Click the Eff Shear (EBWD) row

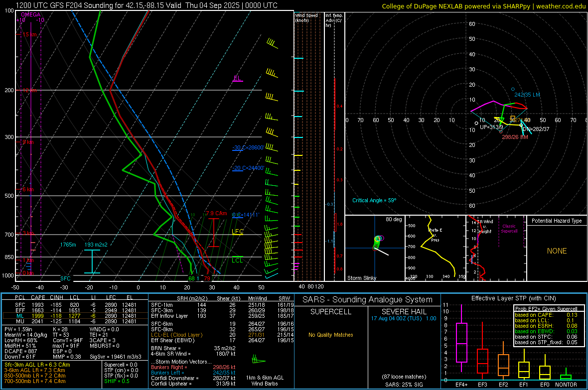pyautogui.click(x=221, y=341)
